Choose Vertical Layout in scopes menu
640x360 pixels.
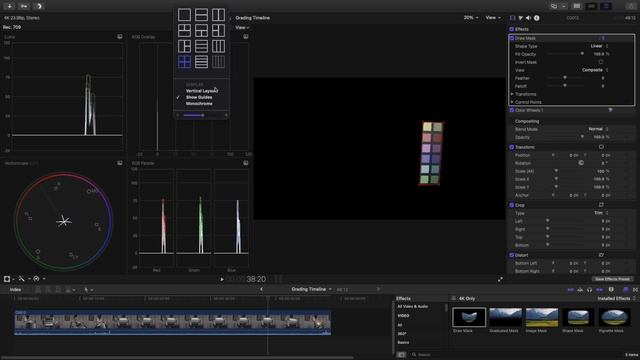pos(202,91)
